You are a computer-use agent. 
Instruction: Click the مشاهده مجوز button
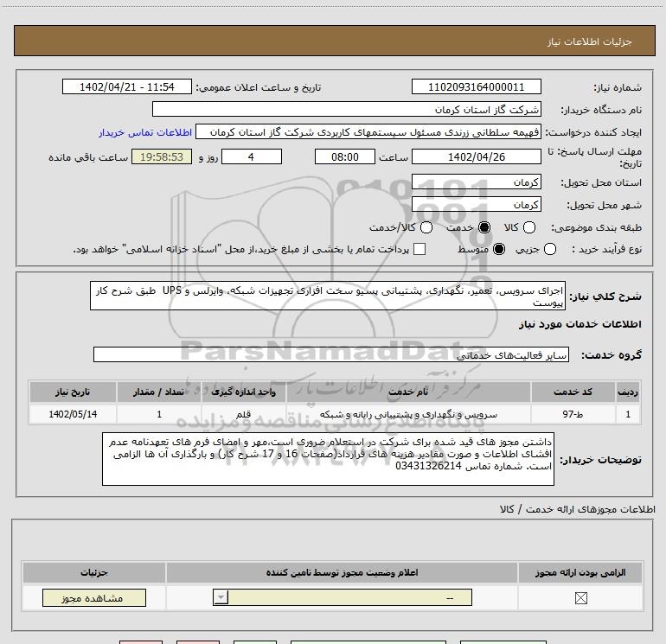pos(94,597)
